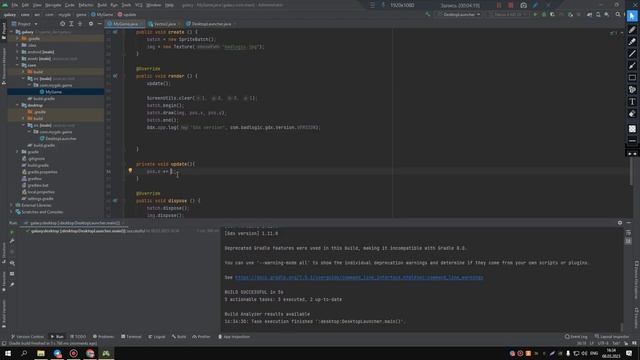Viewport: 640px width, 360px height.
Task: Expand the Scratches and Consoles node
Action: pos(11,212)
